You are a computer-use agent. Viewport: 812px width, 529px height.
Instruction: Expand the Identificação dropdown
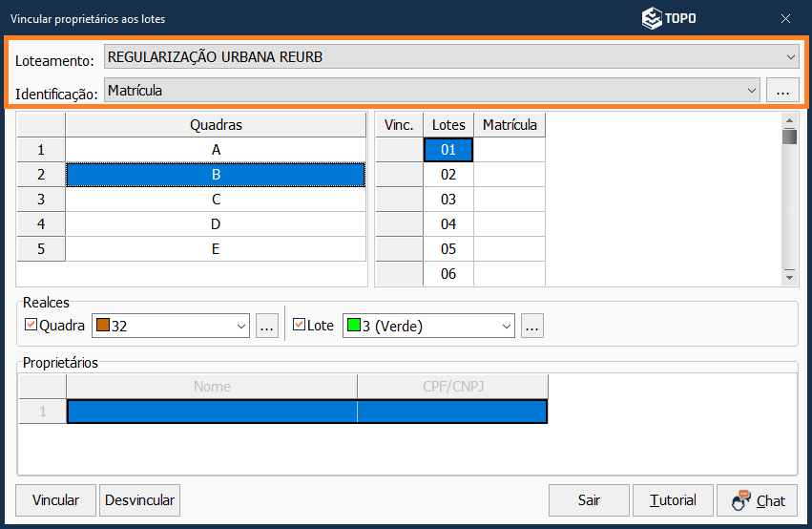[x=751, y=91]
